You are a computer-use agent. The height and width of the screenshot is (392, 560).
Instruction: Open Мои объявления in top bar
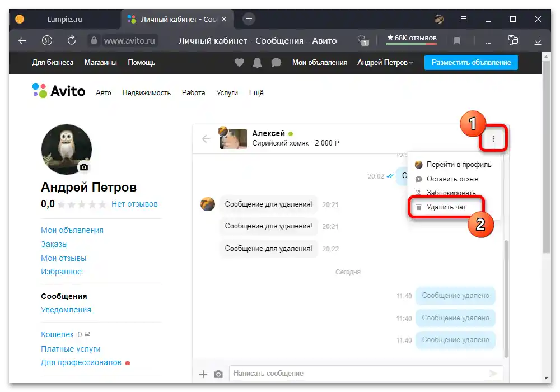(320, 63)
